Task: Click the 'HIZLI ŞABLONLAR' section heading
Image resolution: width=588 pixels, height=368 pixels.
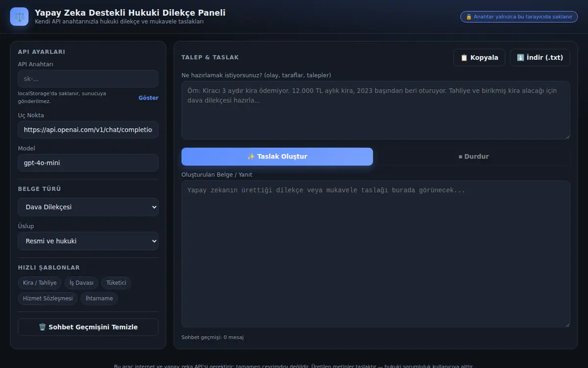Action: pos(49,267)
